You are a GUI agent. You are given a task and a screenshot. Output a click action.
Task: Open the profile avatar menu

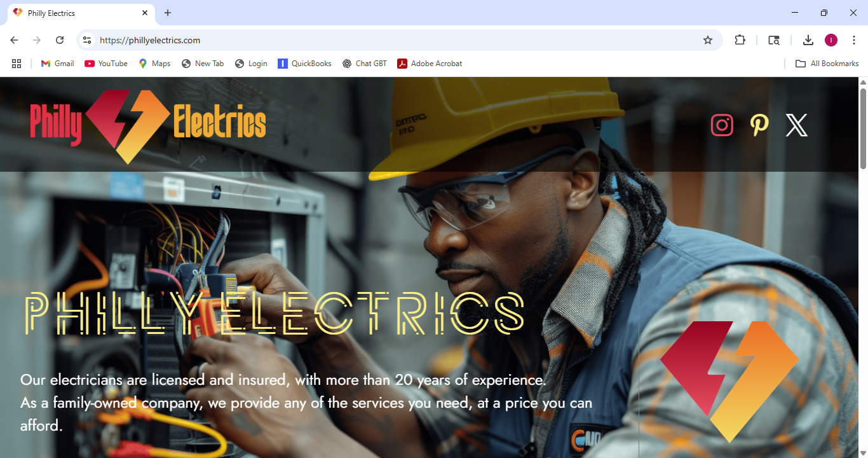click(831, 40)
